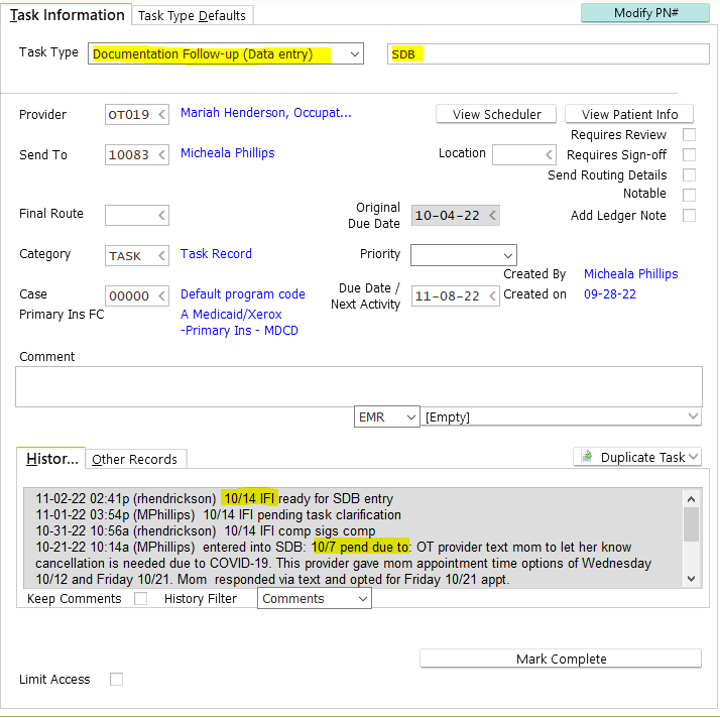Check the Notable checkbox
Viewport: 720px width, 718px height.
tap(689, 195)
